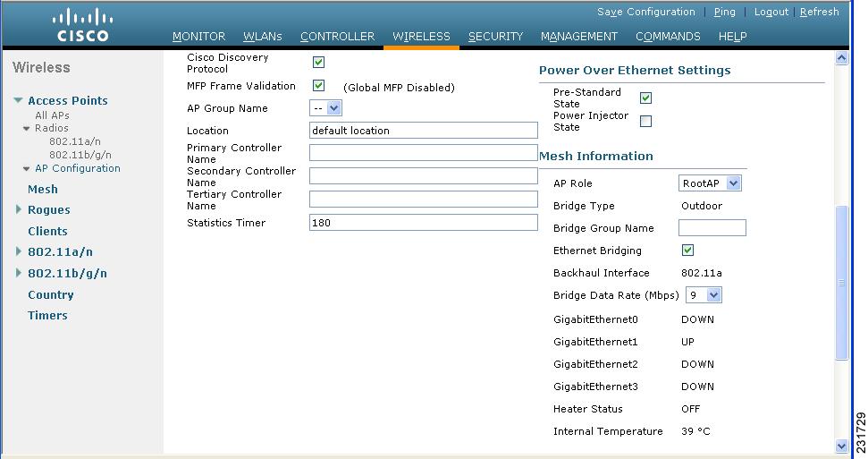Click the Statistics Timer field

[424, 222]
